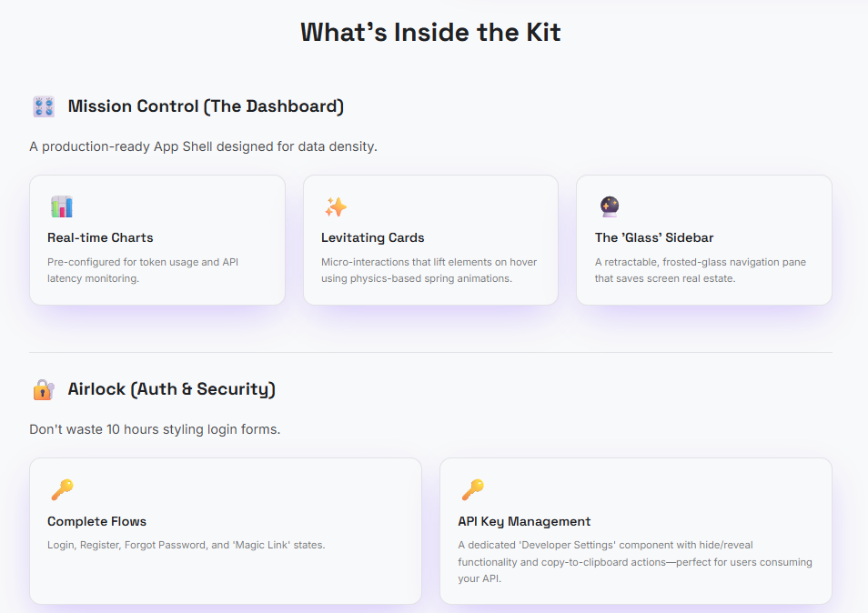The width and height of the screenshot is (868, 613).
Task: Open The 'Glass' Sidebar title link
Action: pyautogui.click(x=654, y=237)
